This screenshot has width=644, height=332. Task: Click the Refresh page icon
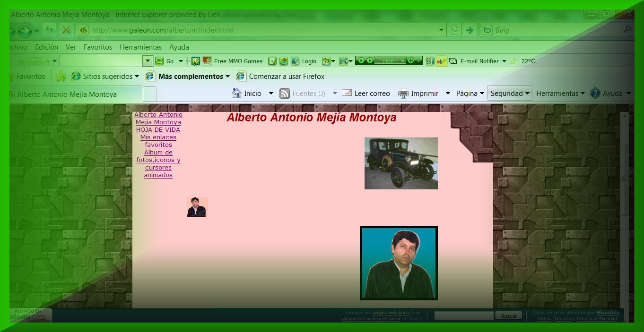[50, 30]
